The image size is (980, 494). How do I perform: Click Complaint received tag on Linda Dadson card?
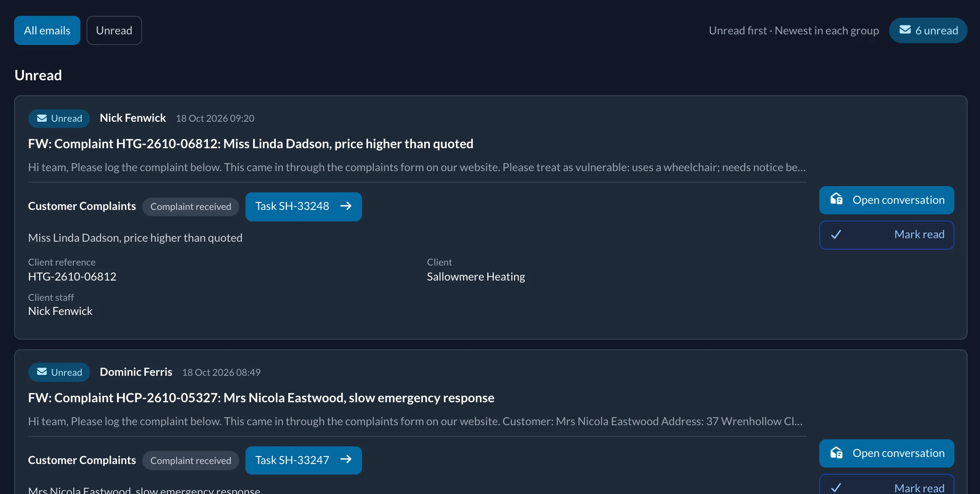click(x=191, y=206)
